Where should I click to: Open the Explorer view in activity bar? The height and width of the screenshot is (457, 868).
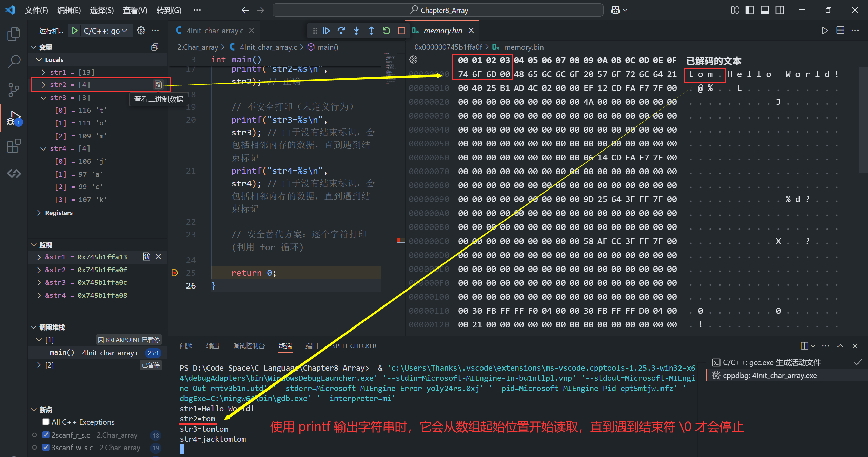tap(14, 34)
